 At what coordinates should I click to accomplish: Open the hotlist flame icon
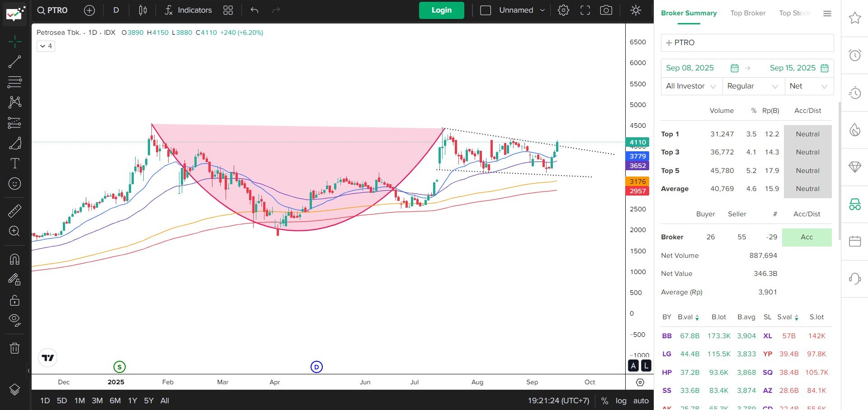point(854,130)
